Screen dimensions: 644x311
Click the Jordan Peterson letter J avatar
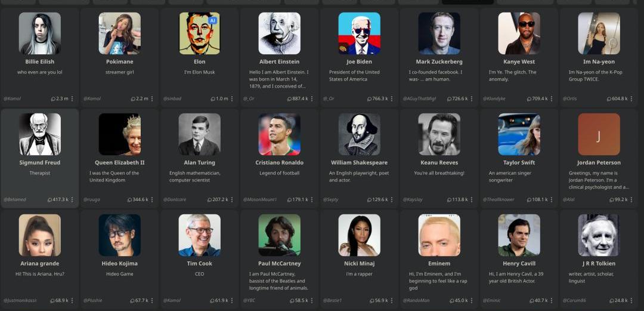[x=599, y=134]
